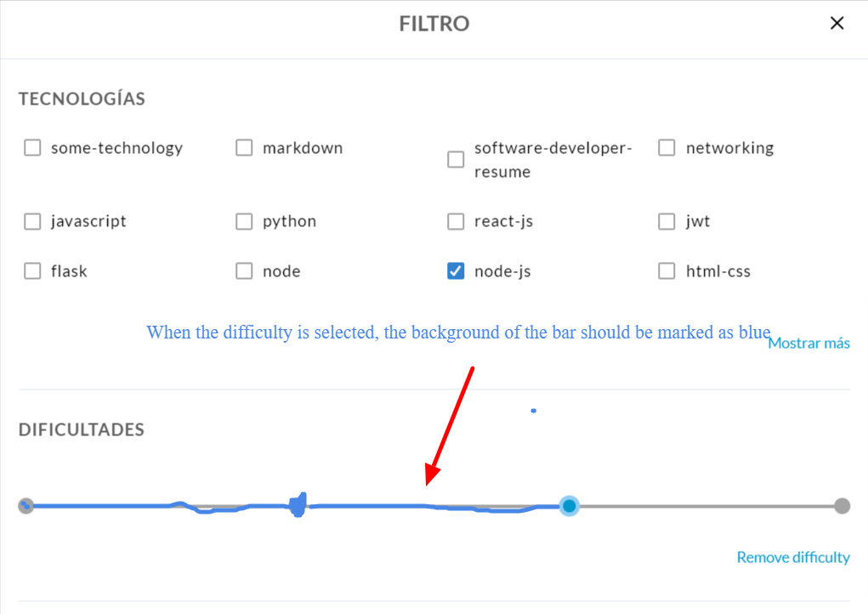This screenshot has height=614, width=868.
Task: Click the rightmost gray slider handle
Action: click(841, 505)
